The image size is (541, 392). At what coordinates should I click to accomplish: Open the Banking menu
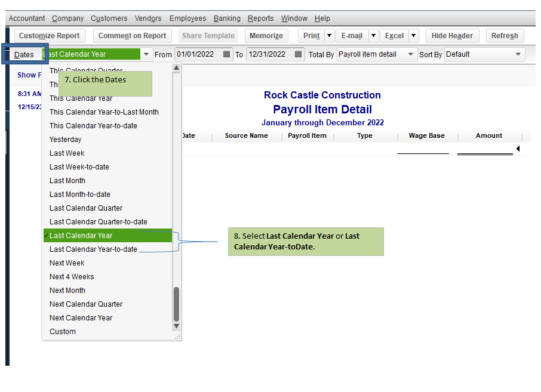227,18
